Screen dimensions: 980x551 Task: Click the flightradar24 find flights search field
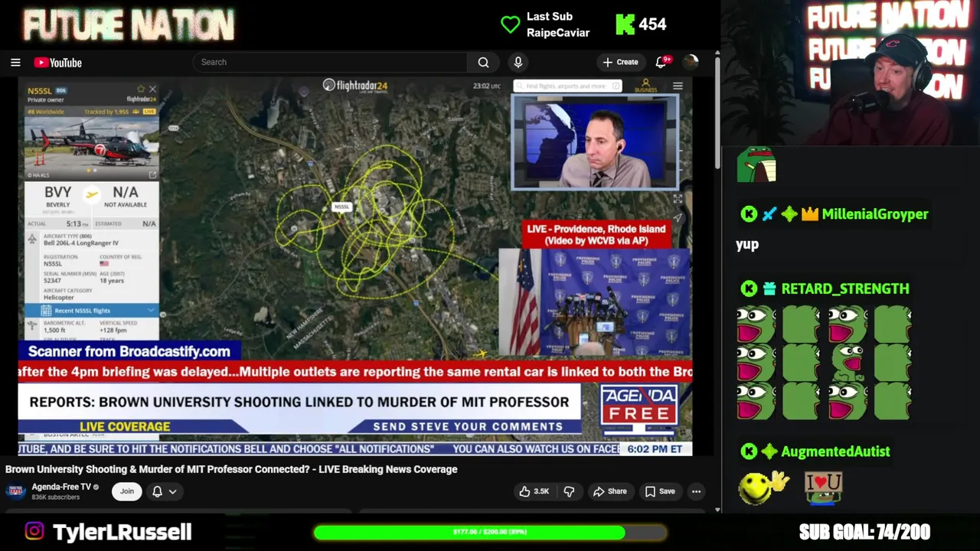click(x=567, y=86)
